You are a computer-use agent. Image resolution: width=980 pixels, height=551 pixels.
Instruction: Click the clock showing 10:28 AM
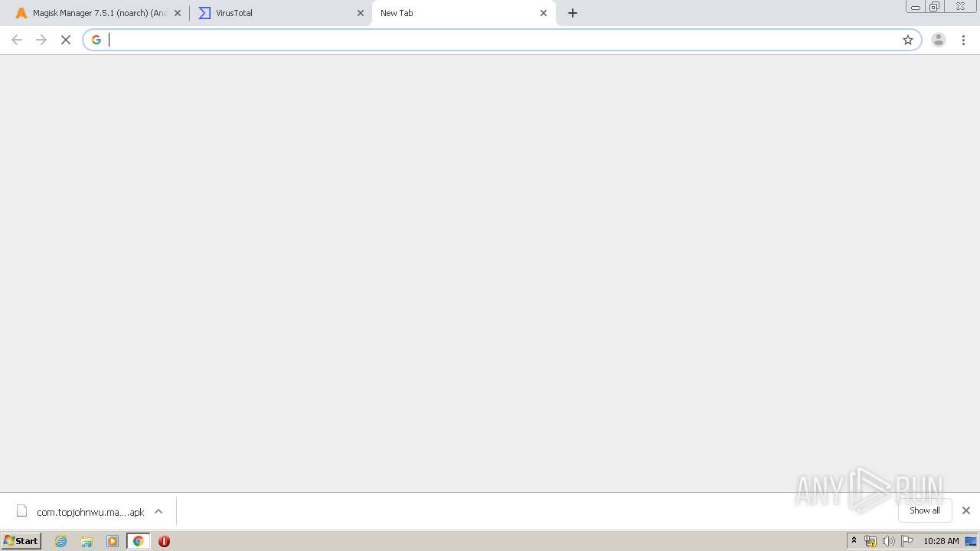tap(941, 541)
